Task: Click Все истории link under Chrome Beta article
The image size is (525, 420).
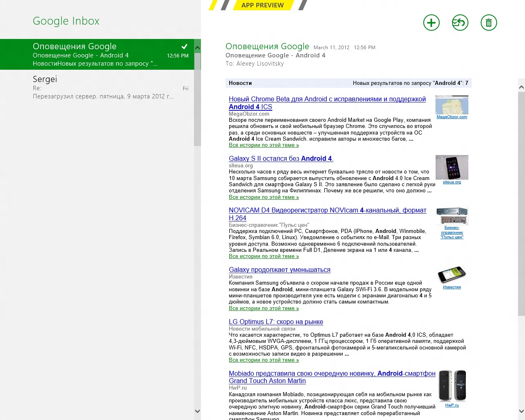Action: click(264, 145)
